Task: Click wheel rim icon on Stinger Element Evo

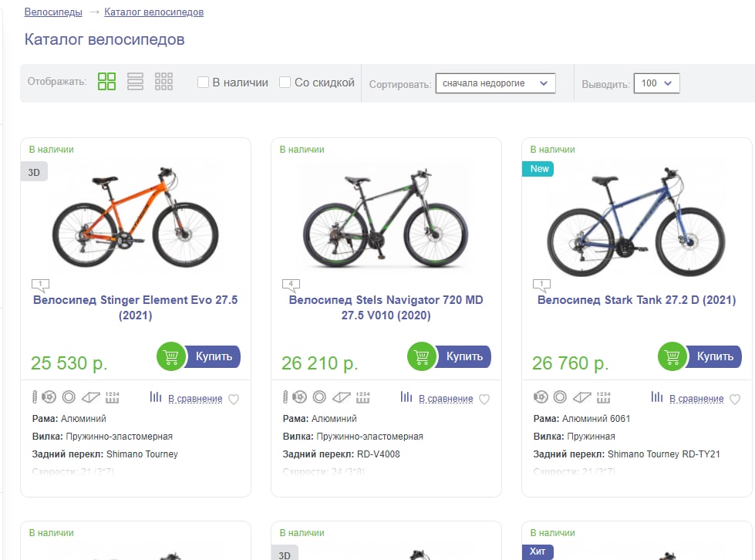Action: pos(69,396)
